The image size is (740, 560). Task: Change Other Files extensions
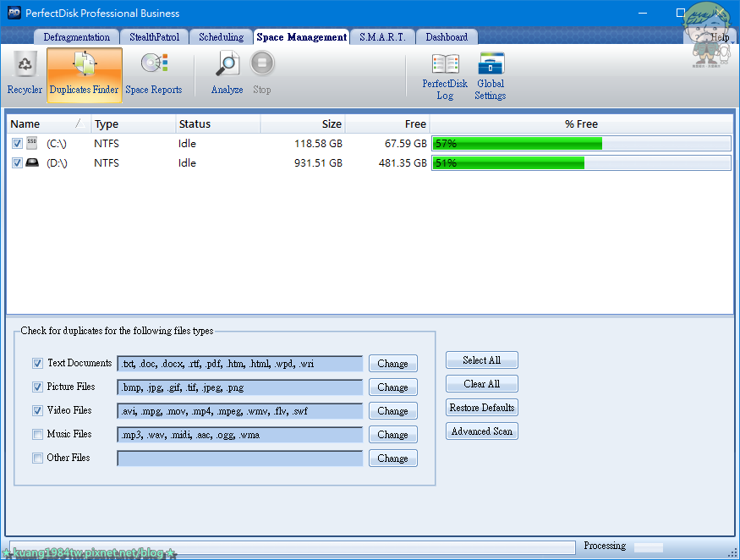(x=392, y=458)
